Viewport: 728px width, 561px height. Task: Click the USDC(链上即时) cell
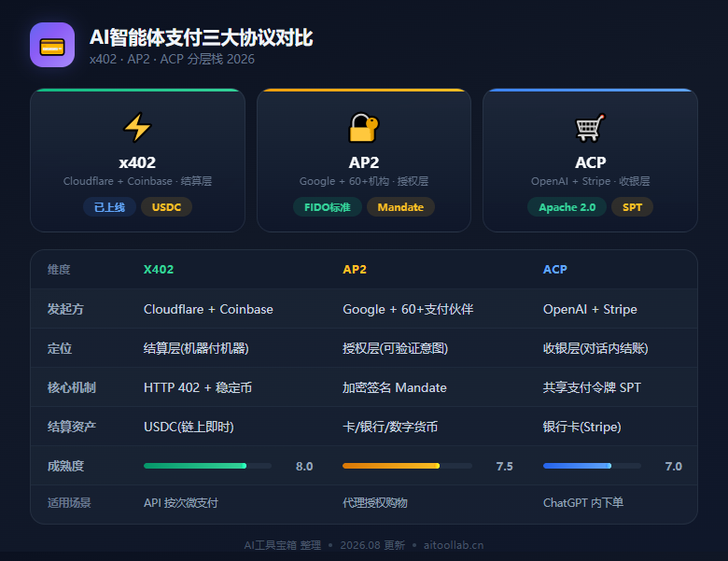[189, 427]
